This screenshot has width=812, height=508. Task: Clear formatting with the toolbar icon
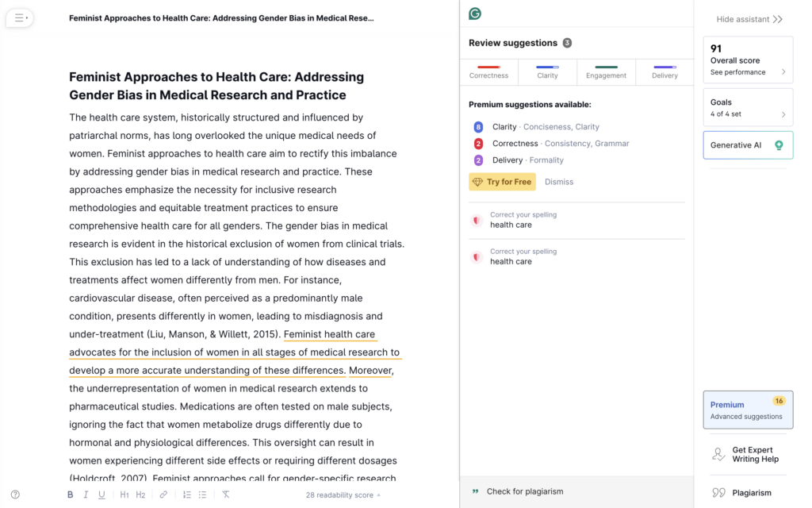[226, 495]
